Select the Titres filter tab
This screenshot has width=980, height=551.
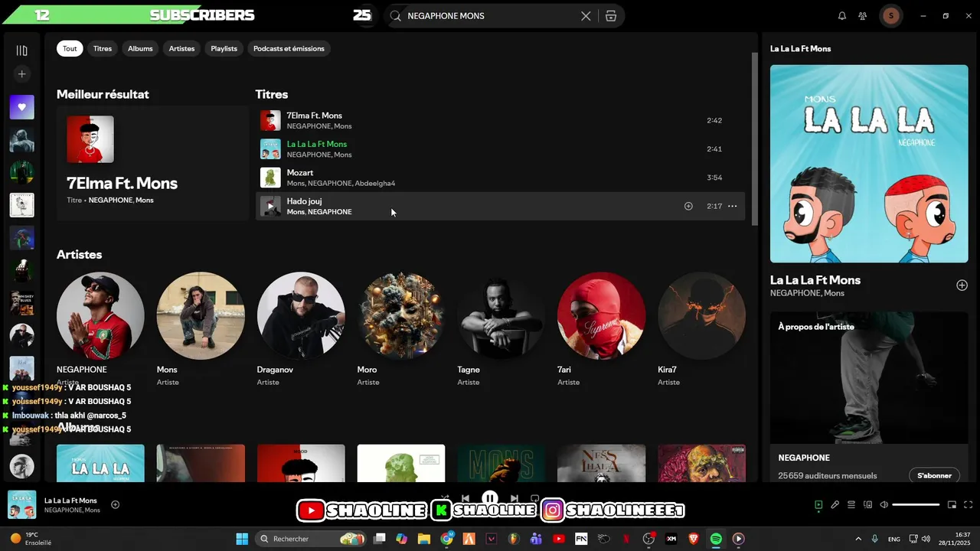pyautogui.click(x=103, y=48)
